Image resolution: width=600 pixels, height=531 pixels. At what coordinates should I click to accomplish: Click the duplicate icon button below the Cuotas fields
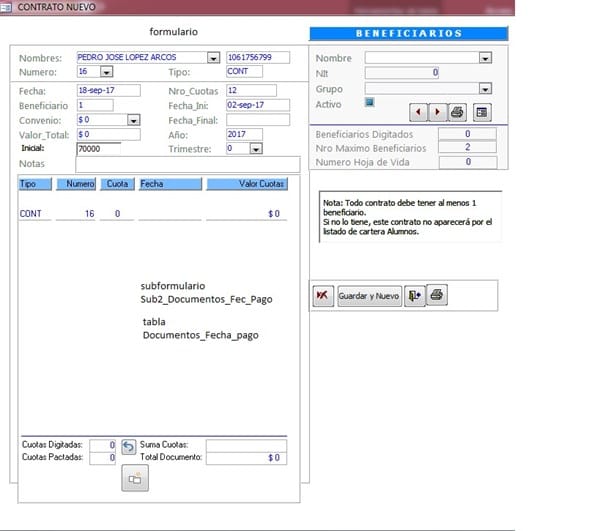(135, 479)
